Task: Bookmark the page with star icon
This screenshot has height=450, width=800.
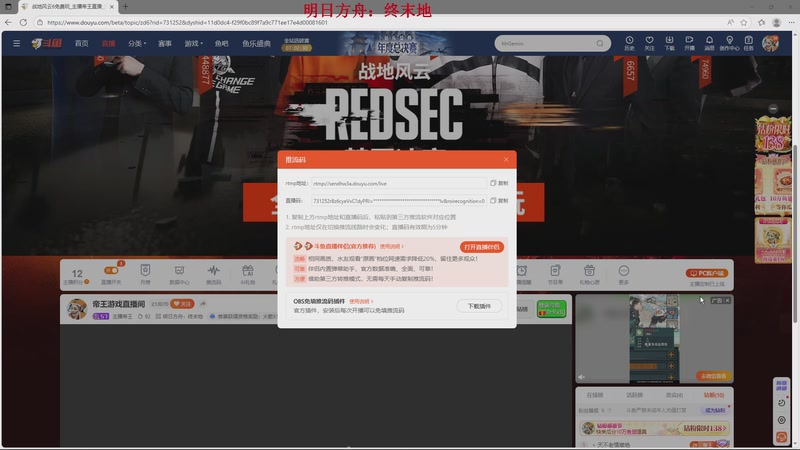Action: coord(744,22)
